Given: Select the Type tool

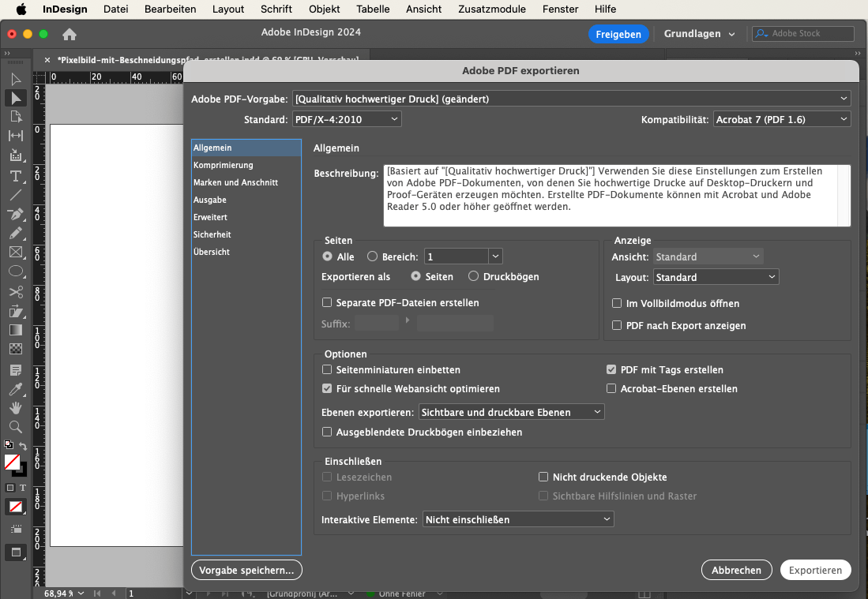Looking at the screenshot, I should pos(16,175).
